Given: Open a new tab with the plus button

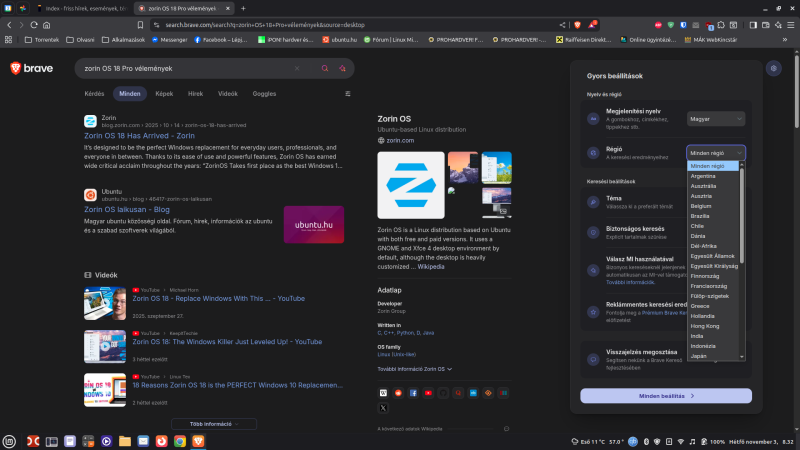Looking at the screenshot, I should (x=243, y=9).
